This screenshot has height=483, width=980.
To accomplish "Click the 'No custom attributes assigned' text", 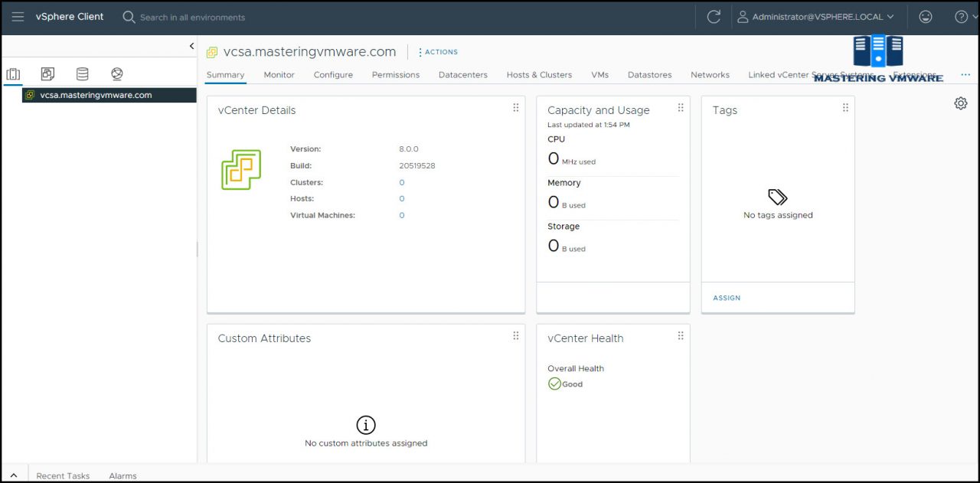I will click(366, 443).
